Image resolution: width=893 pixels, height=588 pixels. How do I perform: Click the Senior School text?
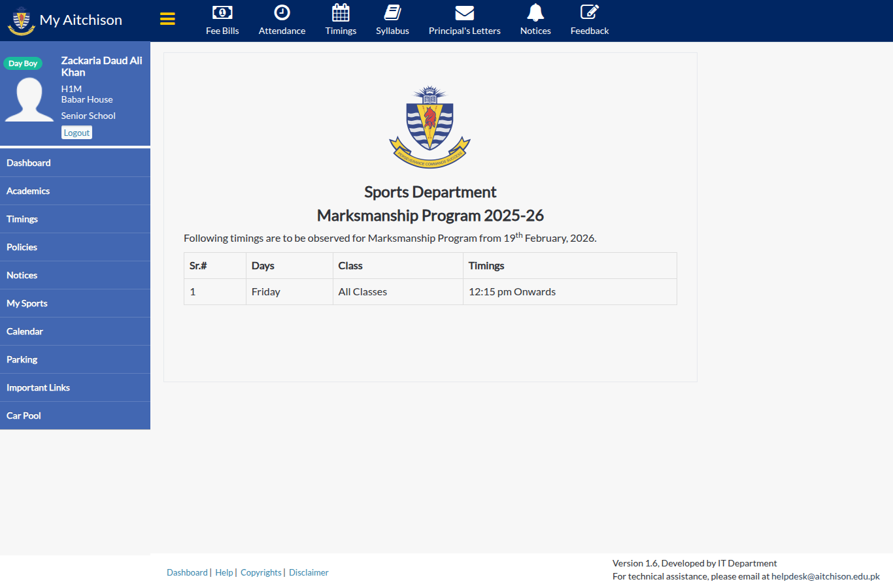[88, 116]
